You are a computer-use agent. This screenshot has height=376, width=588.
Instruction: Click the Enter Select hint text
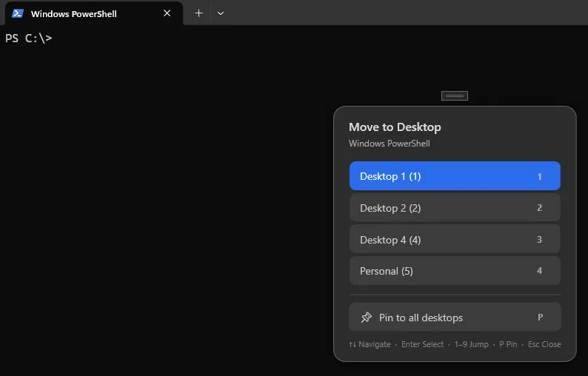click(422, 344)
